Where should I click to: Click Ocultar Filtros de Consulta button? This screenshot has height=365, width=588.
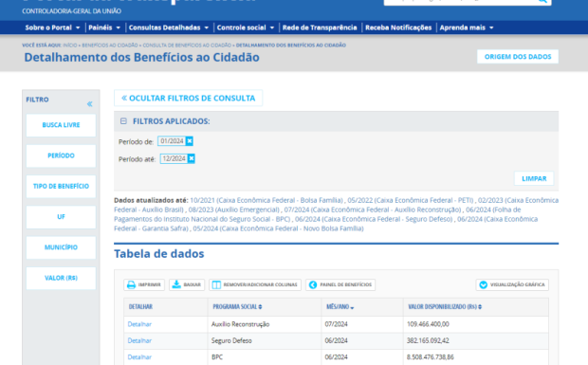point(188,99)
